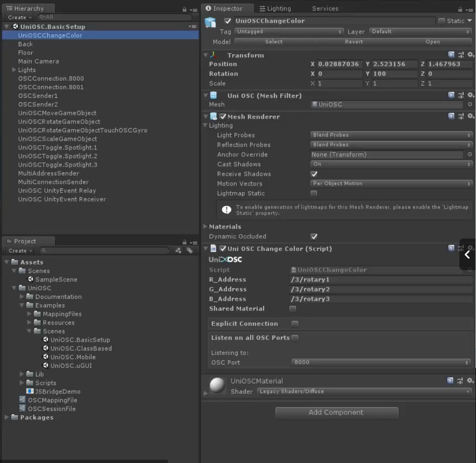Open UniOSCMaterial help reference icon

[x=450, y=381]
